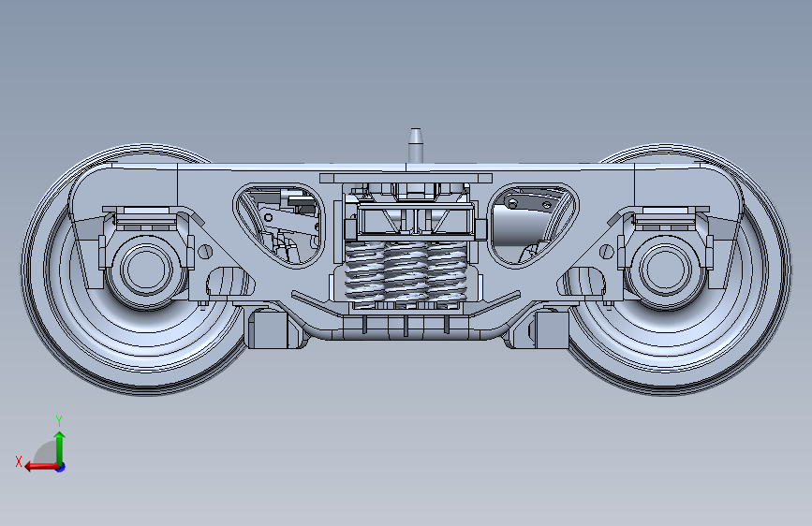This screenshot has width=812, height=526.
Task: Select the center pin on top of the bolster
Action: [x=415, y=145]
